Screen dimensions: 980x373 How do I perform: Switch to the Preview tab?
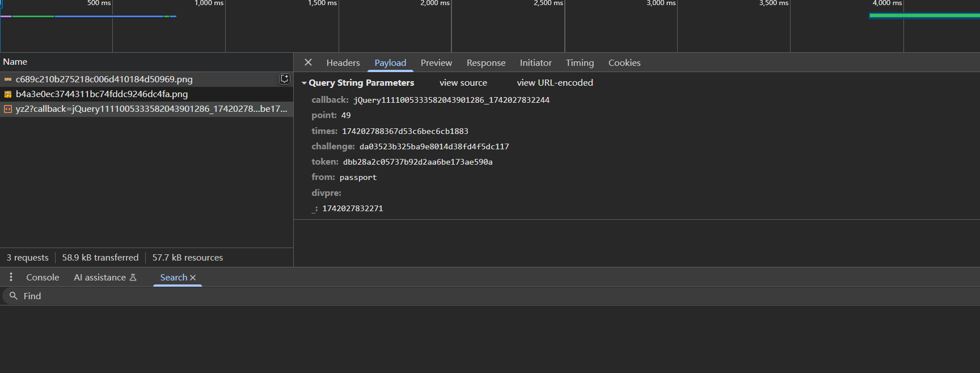[436, 63]
